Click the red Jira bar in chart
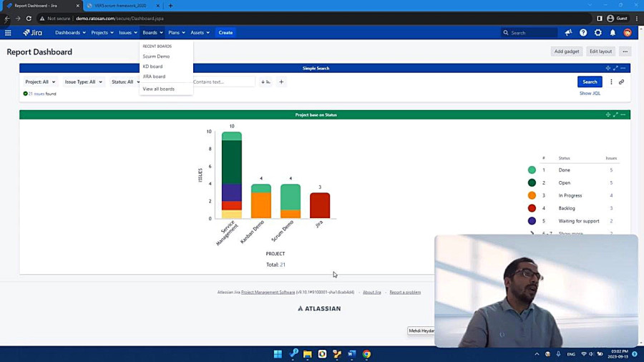This screenshot has height=362, width=644. coord(320,205)
